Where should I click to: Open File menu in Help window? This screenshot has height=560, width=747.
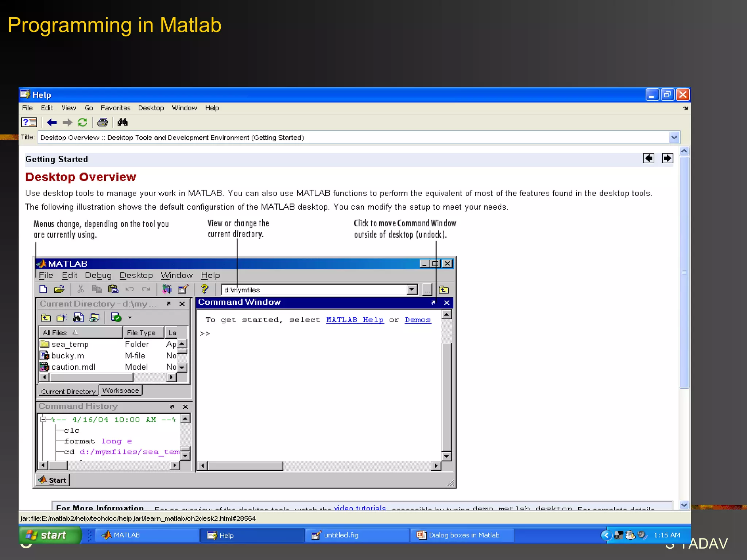27,108
